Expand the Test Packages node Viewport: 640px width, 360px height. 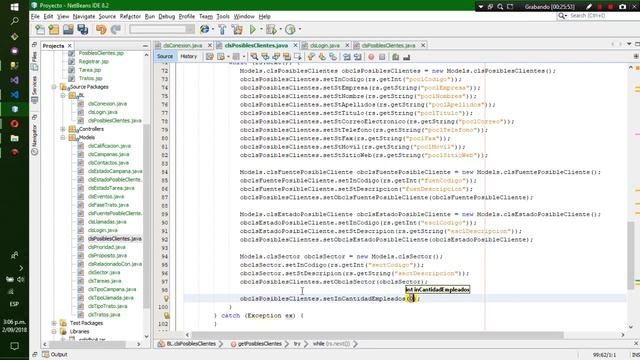click(54, 323)
